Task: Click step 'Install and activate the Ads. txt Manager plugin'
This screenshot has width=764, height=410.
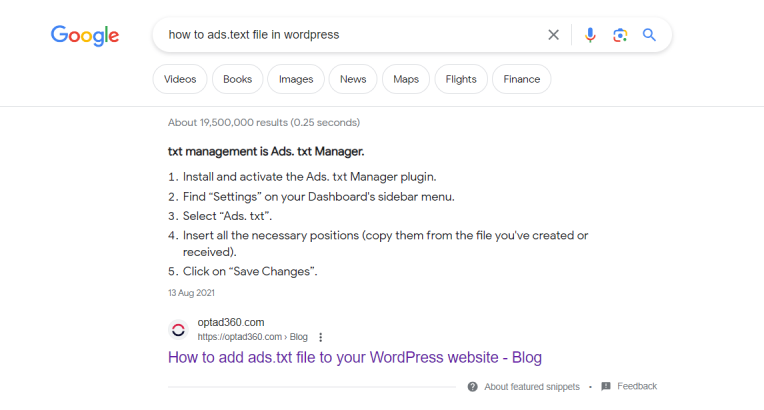Action: click(x=309, y=177)
